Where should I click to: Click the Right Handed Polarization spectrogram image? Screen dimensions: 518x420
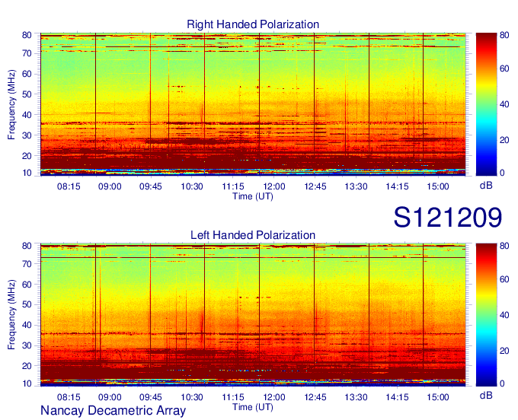point(253,104)
